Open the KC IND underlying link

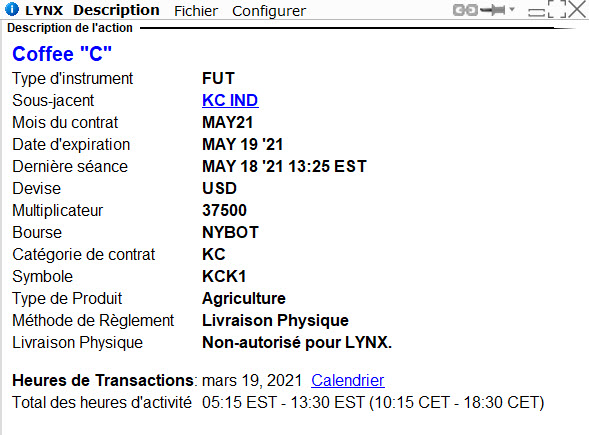click(230, 100)
